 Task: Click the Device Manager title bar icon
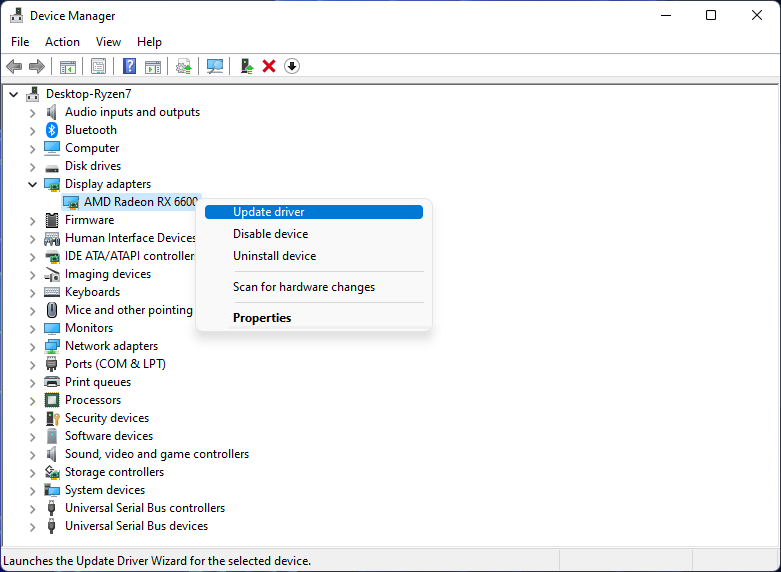16,16
